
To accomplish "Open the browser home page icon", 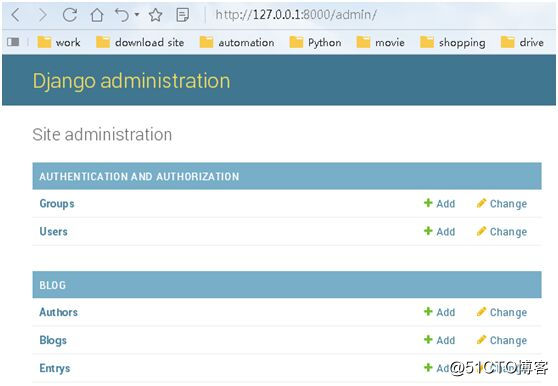I will coord(97,15).
